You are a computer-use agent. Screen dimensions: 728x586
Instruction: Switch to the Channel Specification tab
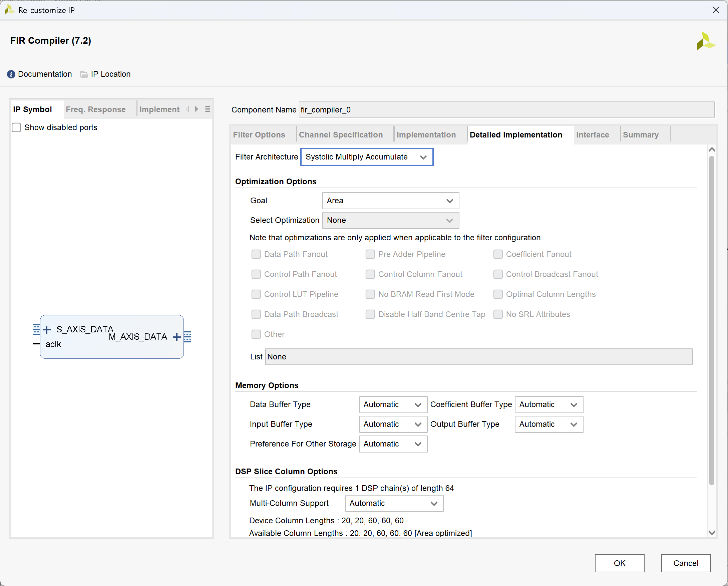pos(341,135)
